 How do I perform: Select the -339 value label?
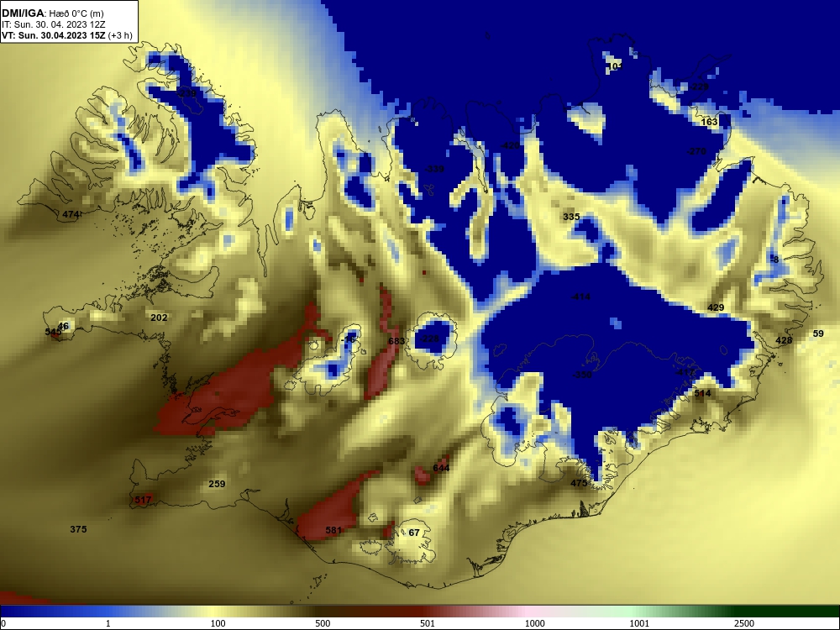click(x=434, y=170)
